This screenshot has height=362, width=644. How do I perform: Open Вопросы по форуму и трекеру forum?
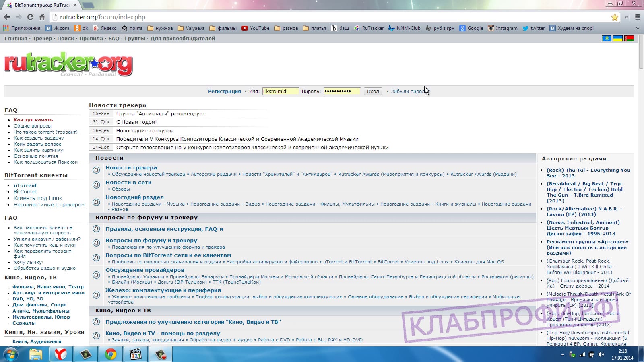tap(151, 240)
